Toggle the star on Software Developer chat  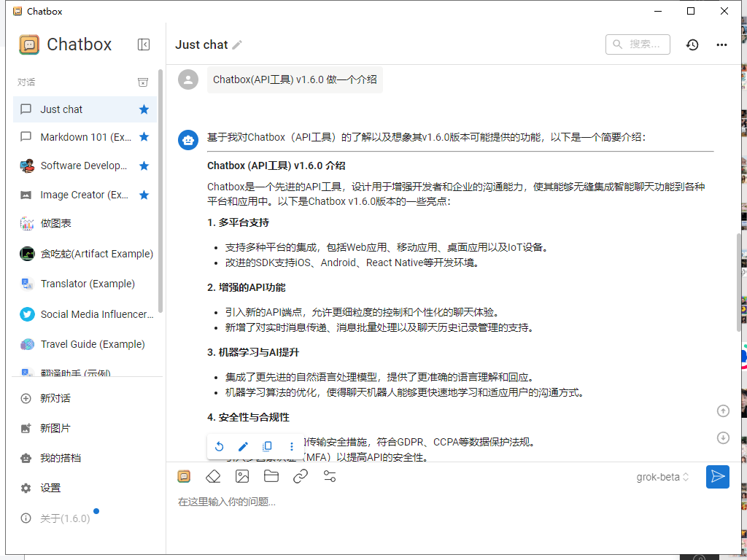pos(144,166)
